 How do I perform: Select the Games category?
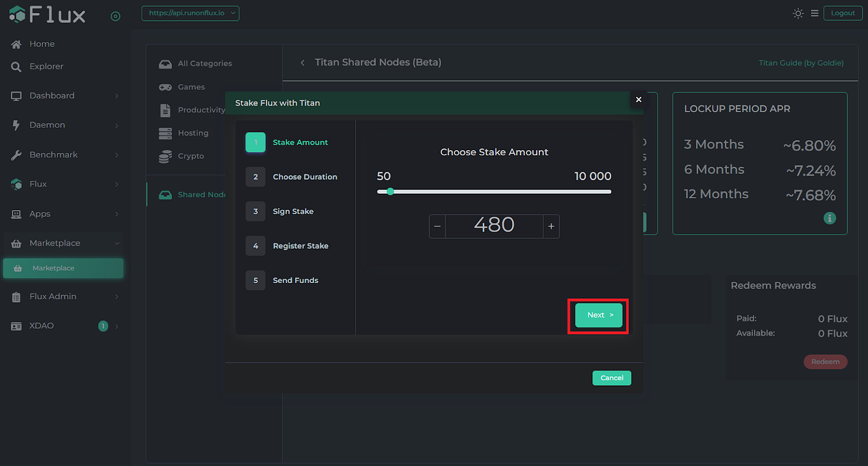pyautogui.click(x=191, y=87)
